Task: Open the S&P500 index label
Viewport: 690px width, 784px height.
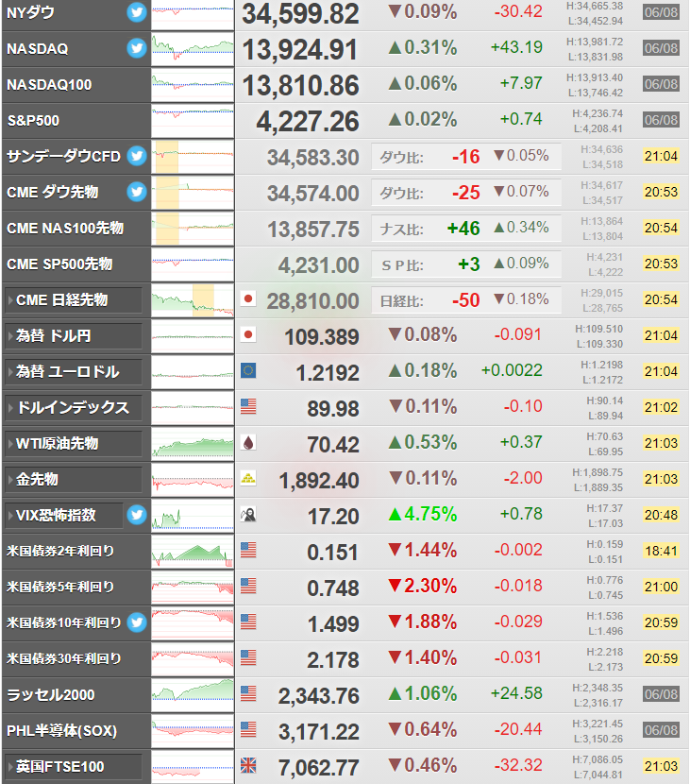Action: 33,121
